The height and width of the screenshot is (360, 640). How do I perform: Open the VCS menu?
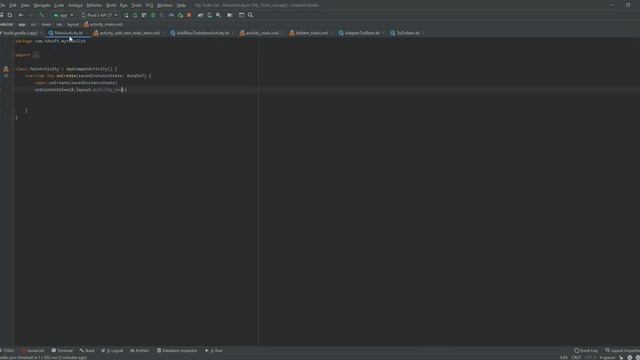[149, 5]
